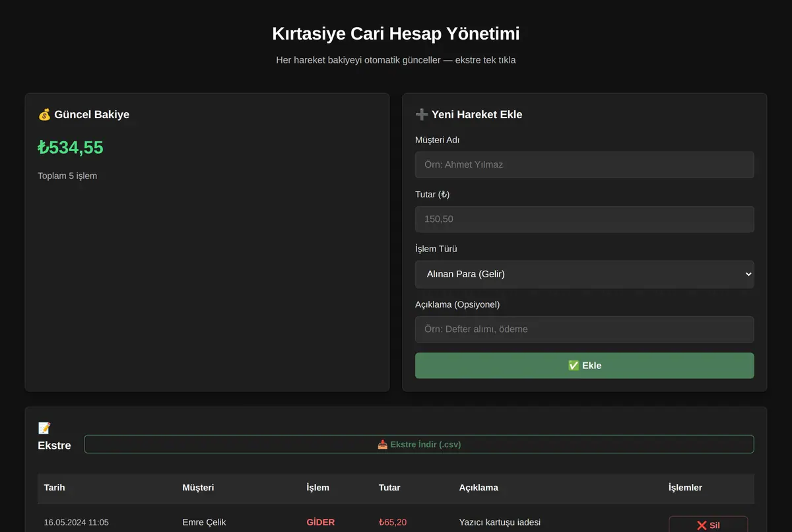792x532 pixels.
Task: Click the Yeni Hareket Ekle heading text
Action: pos(477,114)
